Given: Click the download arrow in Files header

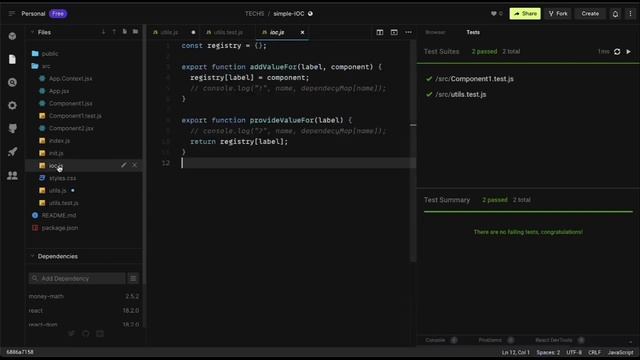Looking at the screenshot, I should pos(103,32).
